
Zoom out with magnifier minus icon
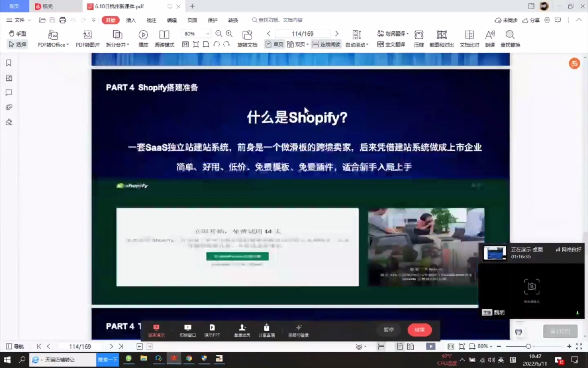tap(219, 33)
